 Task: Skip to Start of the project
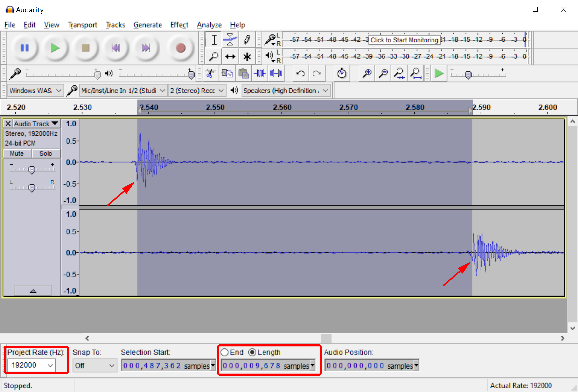[x=116, y=48]
